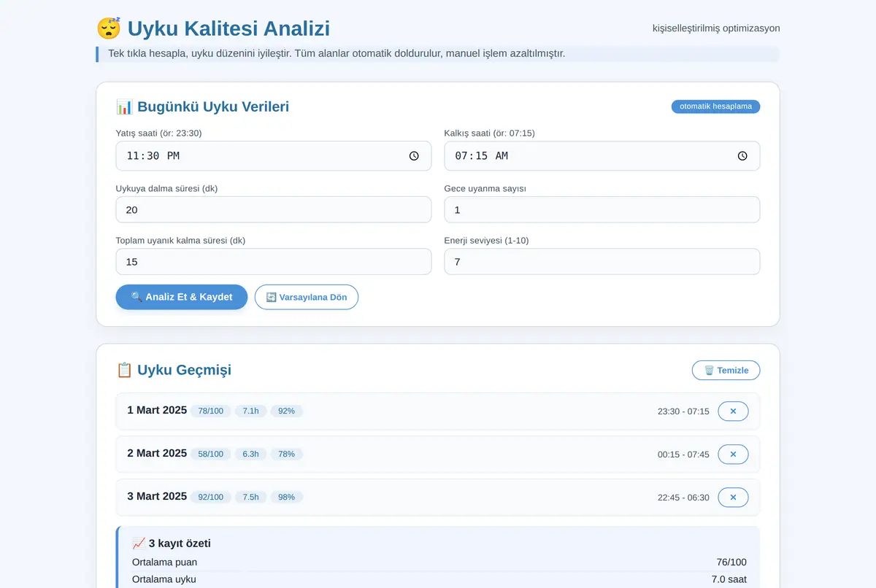Focus the Kalkış saati time field
876x588 pixels.
[x=602, y=156]
